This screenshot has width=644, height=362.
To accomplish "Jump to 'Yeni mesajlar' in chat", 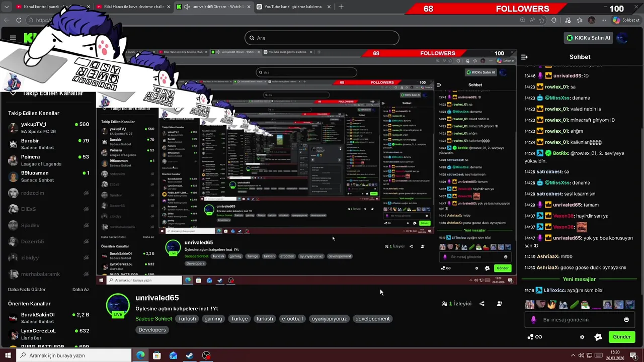I will click(579, 279).
